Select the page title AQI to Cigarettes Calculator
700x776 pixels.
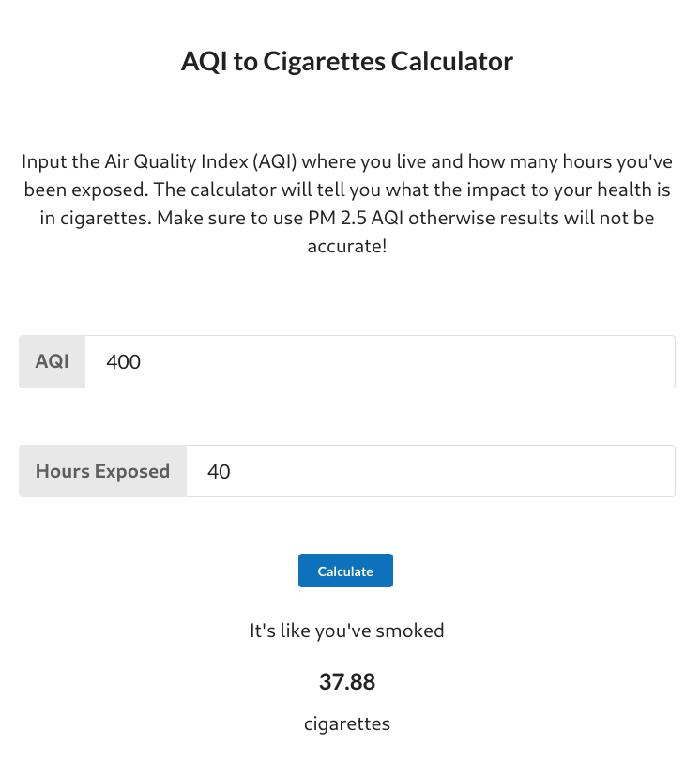coord(348,61)
